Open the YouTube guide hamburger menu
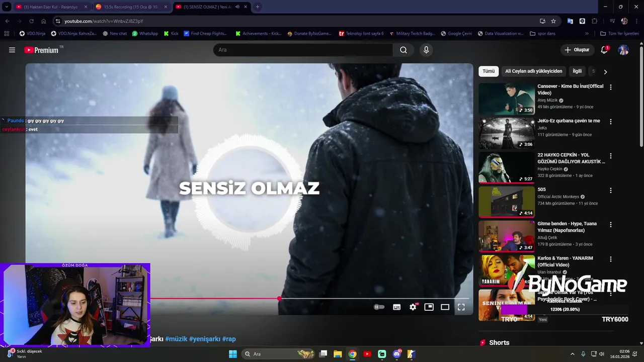Screen dimensions: 644x362 [x=12, y=50]
